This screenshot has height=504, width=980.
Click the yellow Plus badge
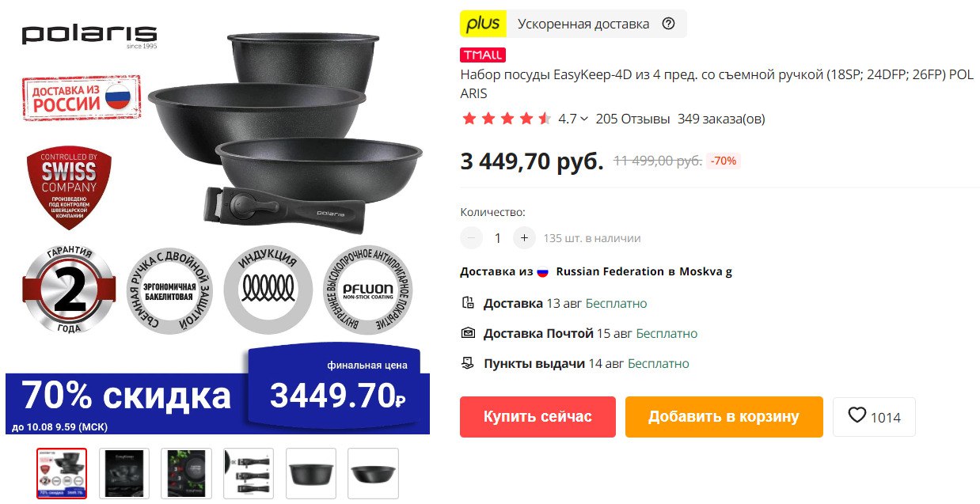pos(483,24)
